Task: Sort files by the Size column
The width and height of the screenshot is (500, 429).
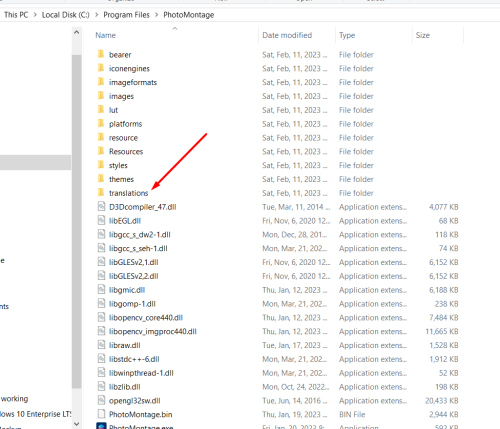Action: click(423, 35)
